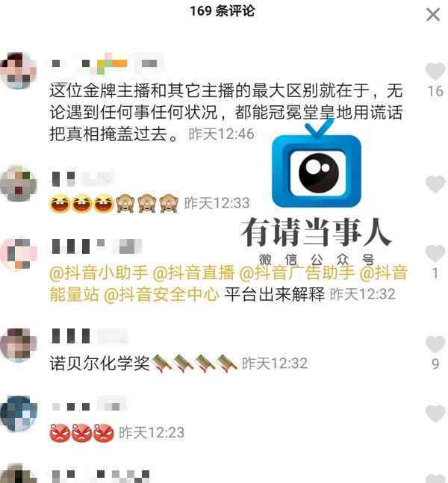Screen dimensions: 448x483
Task: Open avatar of commenter tagging Douyin accounts
Action: coord(18,254)
